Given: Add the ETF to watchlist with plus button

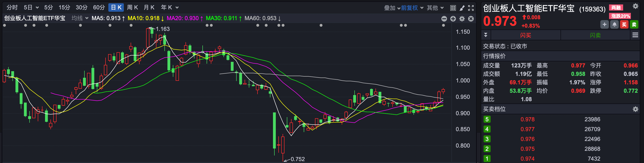Looking at the screenshot, I should pyautogui.click(x=605, y=24).
